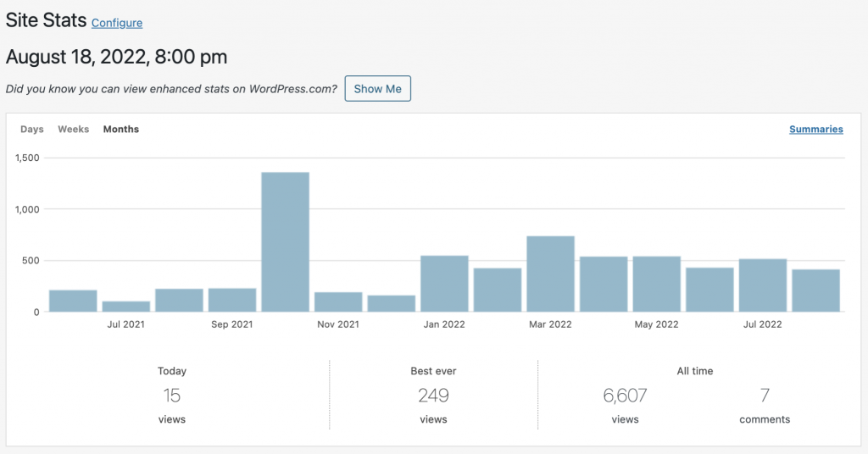Click the December 2021 chart bar
868x454 pixels.
(x=392, y=304)
